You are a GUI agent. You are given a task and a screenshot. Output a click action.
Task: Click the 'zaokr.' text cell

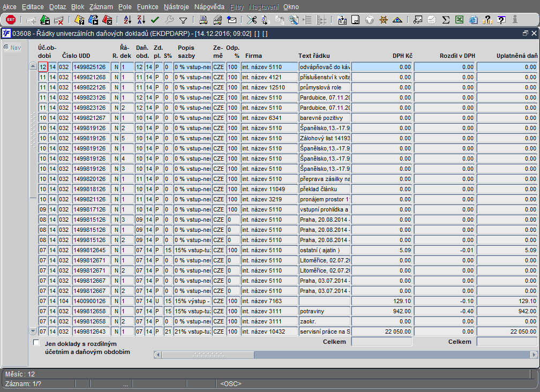[x=325, y=321]
